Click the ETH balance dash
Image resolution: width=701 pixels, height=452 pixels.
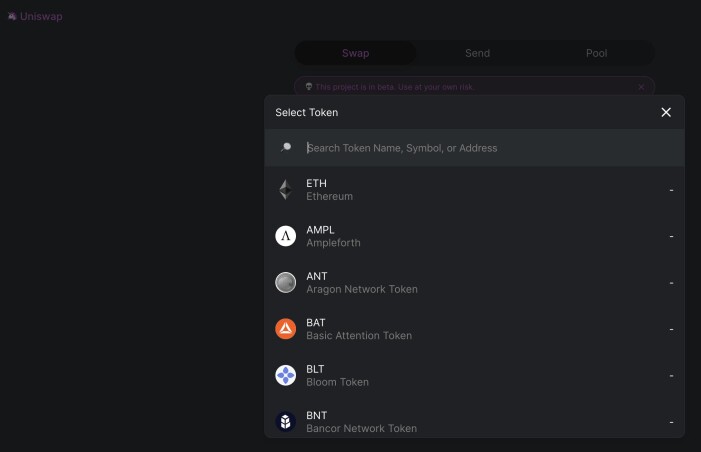click(x=671, y=190)
